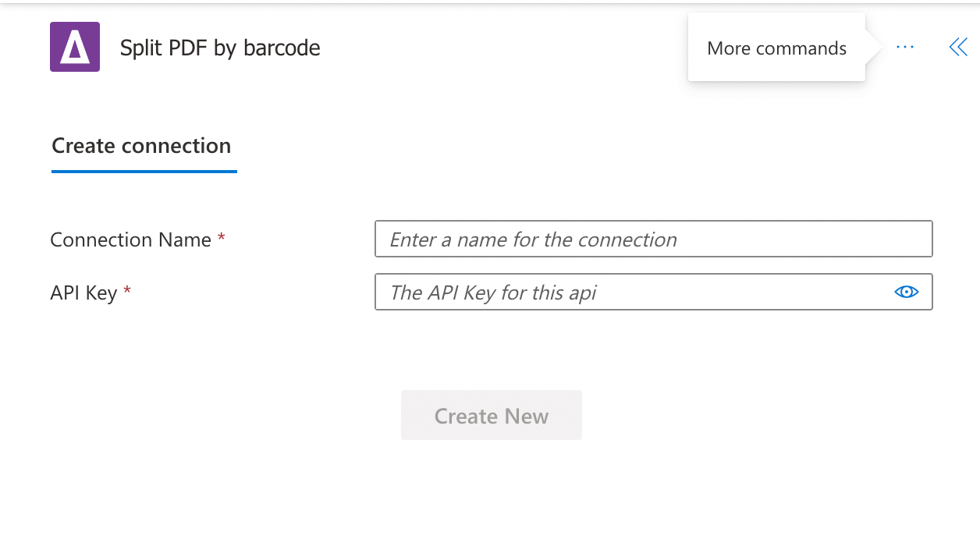Switch to the Create connection tab
The height and width of the screenshot is (557, 980).
coord(141,147)
